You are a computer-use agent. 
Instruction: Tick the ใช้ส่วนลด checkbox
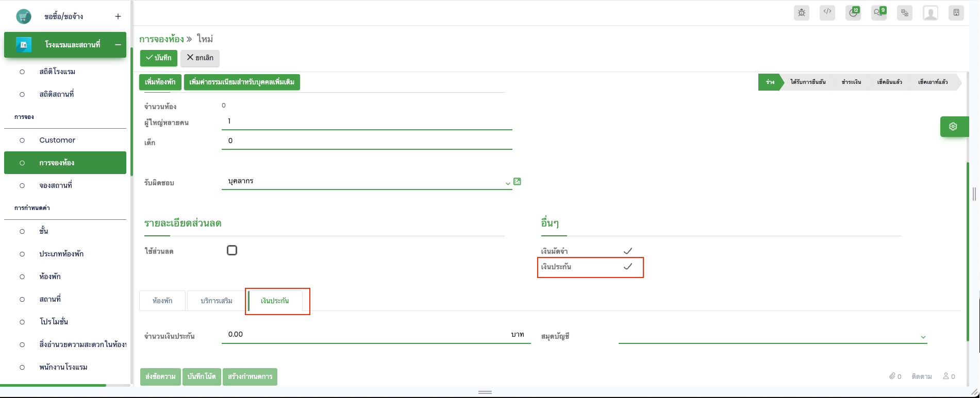coord(232,250)
